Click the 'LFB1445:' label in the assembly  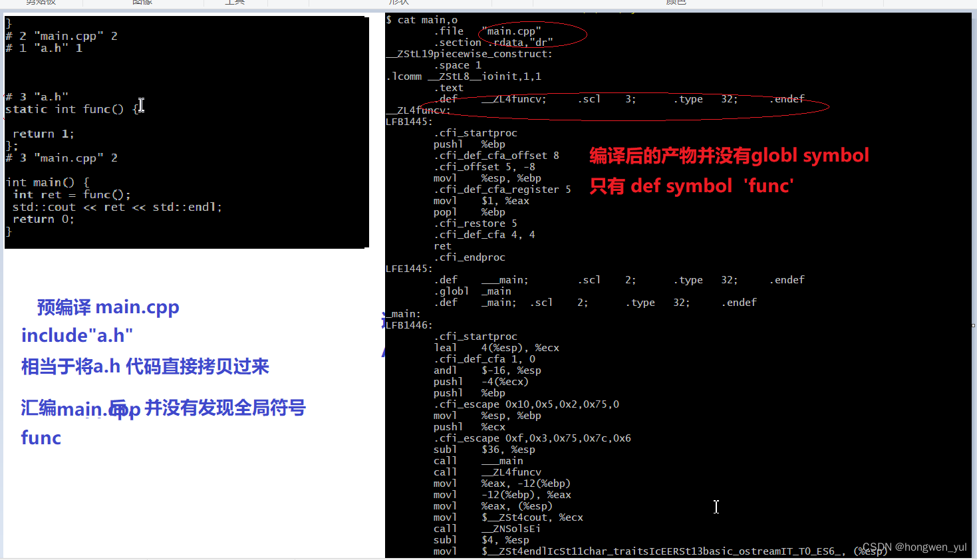pos(410,122)
